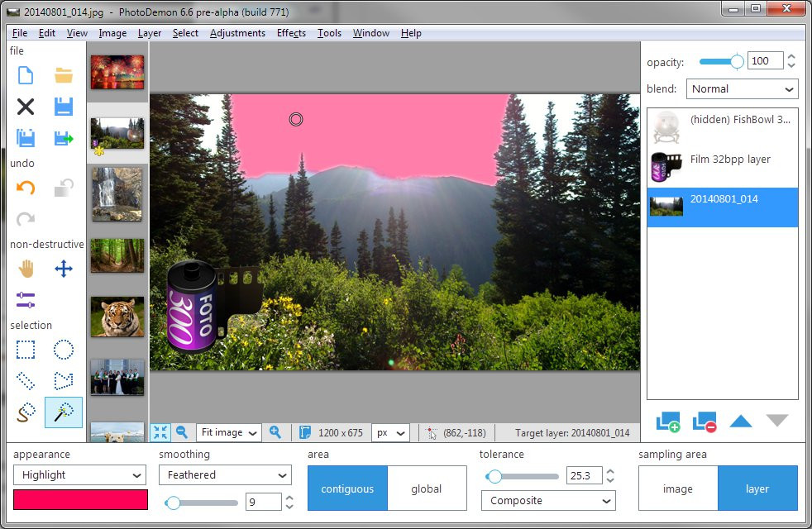Save the image with the floppy disk icon
The height and width of the screenshot is (529, 812).
(x=64, y=107)
